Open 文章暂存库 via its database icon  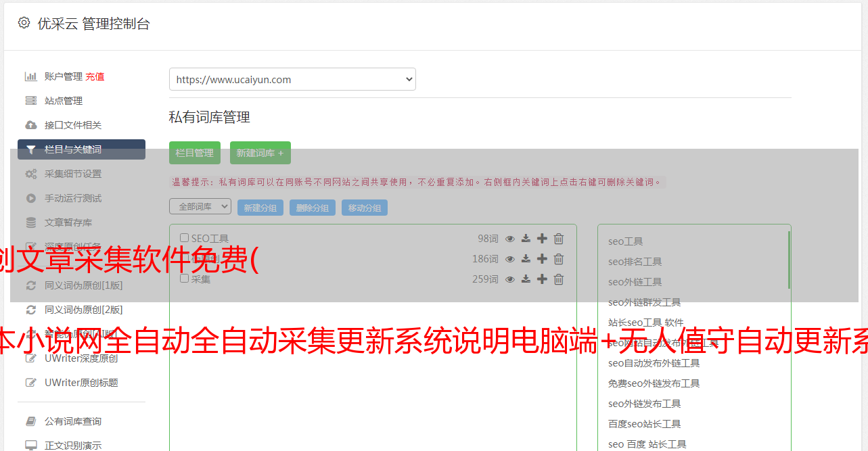coord(30,222)
